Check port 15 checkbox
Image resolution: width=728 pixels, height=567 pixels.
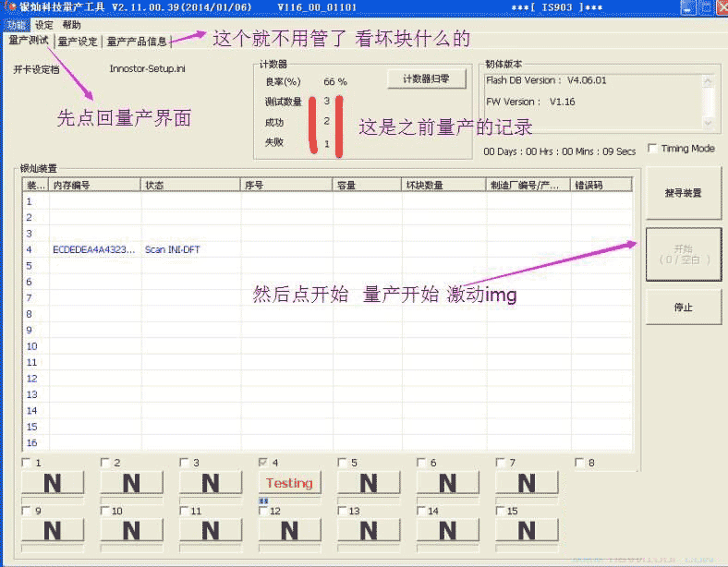(x=500, y=511)
